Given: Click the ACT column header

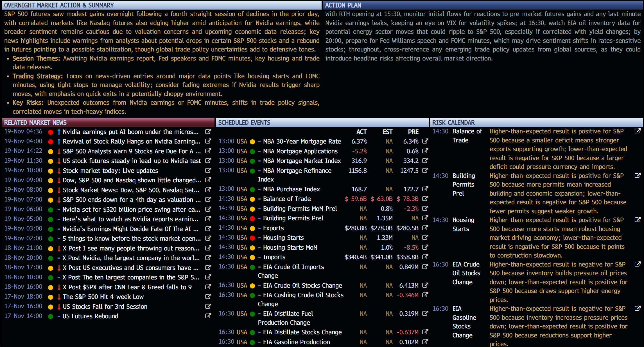Looking at the screenshot, I should pyautogui.click(x=361, y=132).
